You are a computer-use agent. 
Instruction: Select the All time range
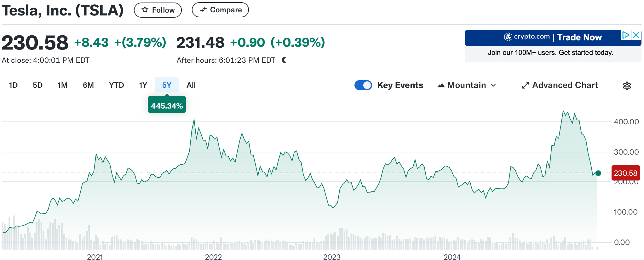coord(191,85)
